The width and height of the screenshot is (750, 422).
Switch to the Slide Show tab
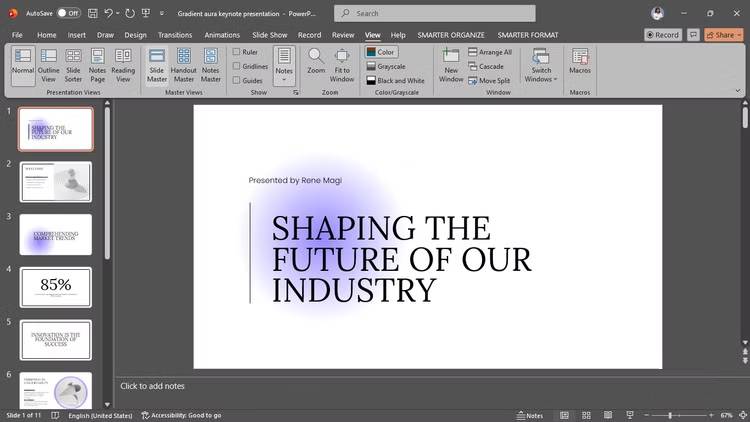270,35
